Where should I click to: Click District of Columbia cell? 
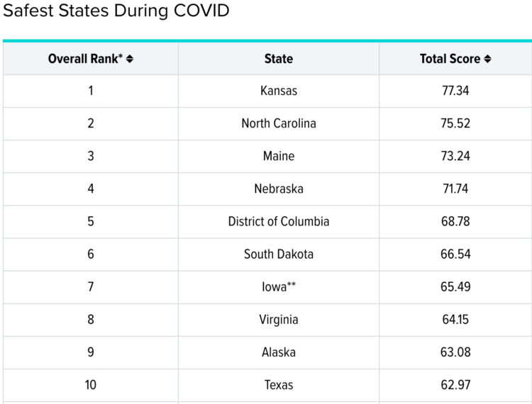tap(279, 222)
